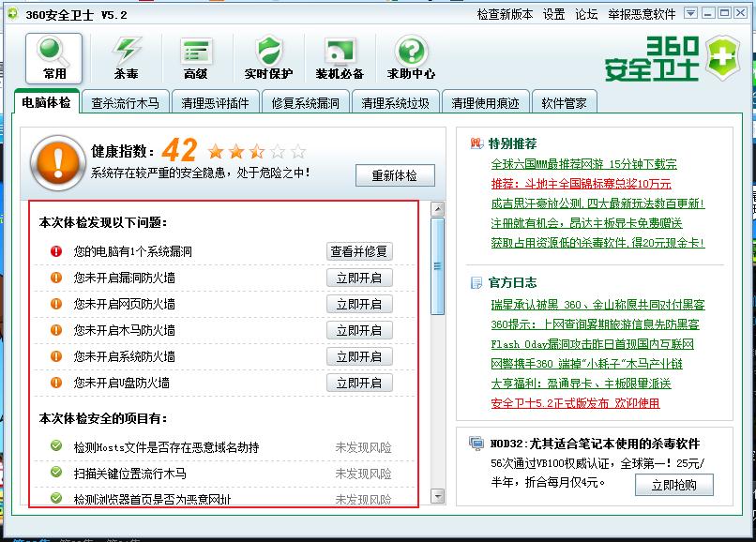This screenshot has height=542, width=756.
Task: Click 立即开启 for 漏洞防火墙
Action: pyautogui.click(x=359, y=278)
